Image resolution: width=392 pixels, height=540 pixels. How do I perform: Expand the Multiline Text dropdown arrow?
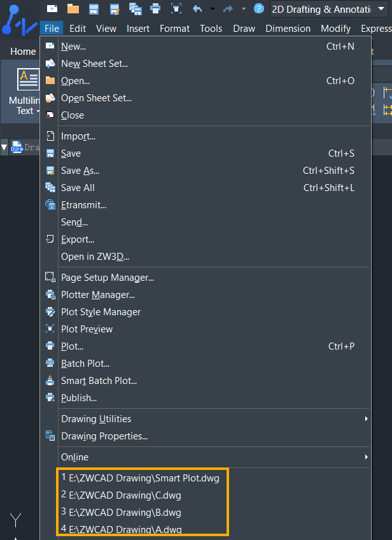point(38,111)
